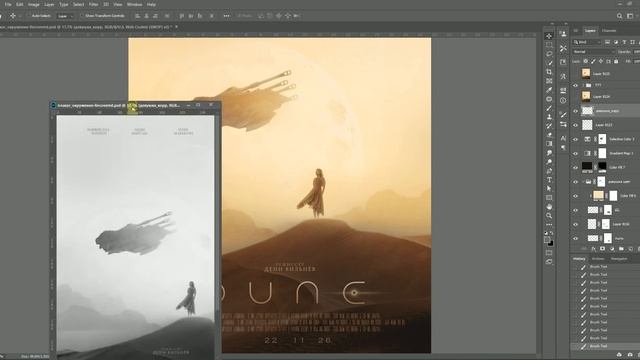The width and height of the screenshot is (640, 360).
Task: Create new fill or adjustment layer icon
Action: pos(612,249)
